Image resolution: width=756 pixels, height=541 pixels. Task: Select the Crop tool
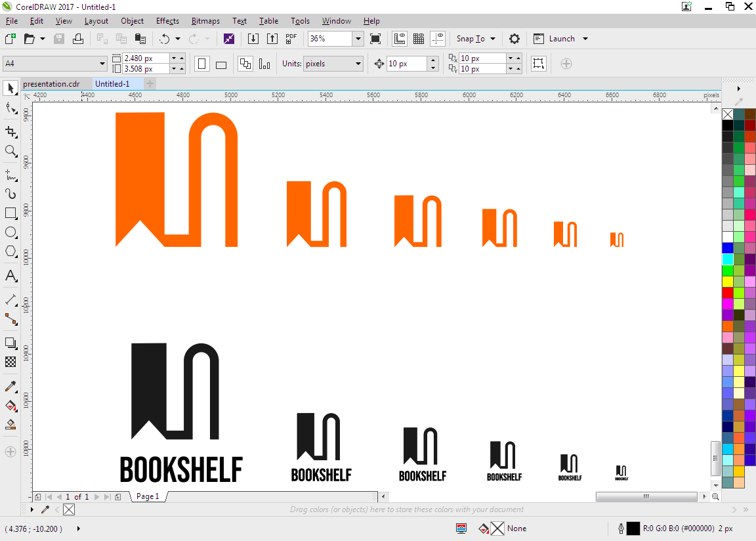tap(10, 131)
